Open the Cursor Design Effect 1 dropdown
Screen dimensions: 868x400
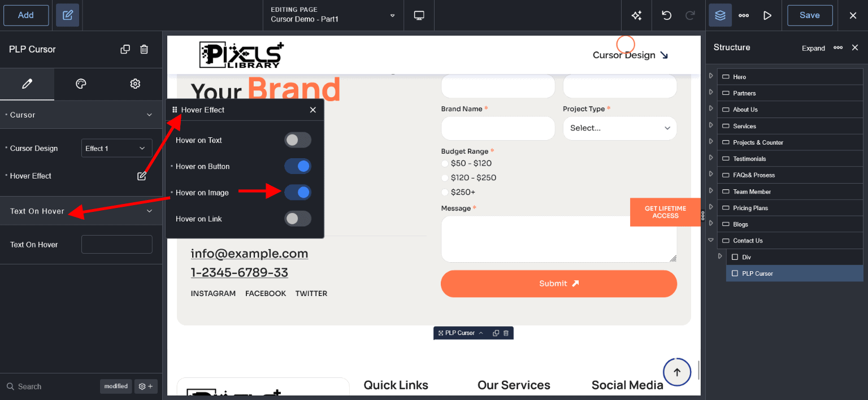(116, 148)
